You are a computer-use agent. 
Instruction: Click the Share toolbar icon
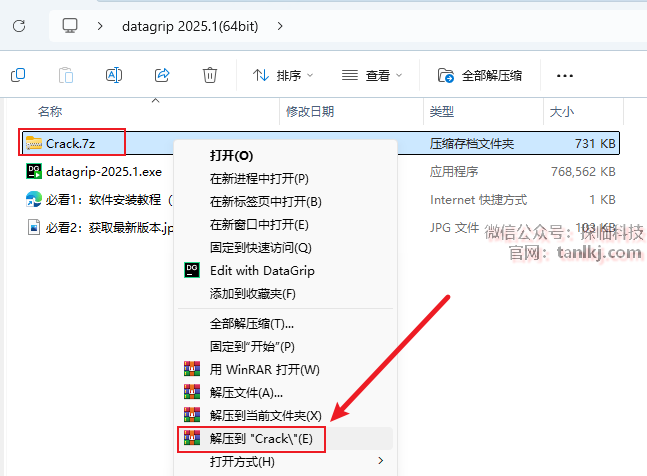162,75
